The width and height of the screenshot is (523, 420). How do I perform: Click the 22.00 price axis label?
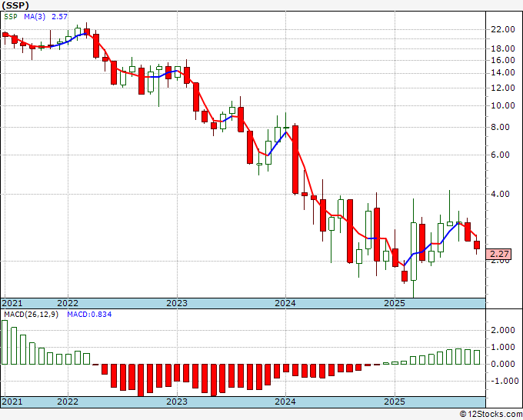pyautogui.click(x=503, y=29)
